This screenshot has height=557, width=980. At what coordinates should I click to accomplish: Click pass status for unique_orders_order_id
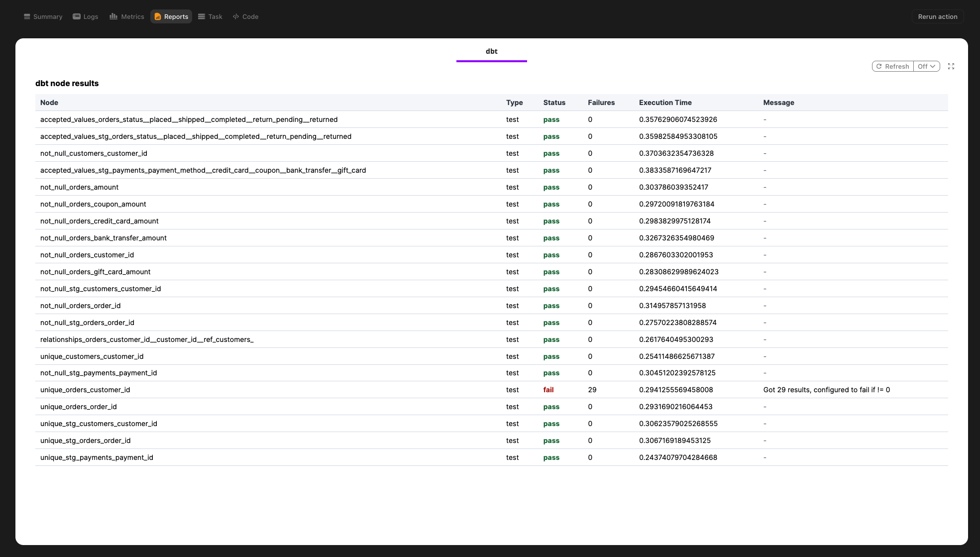551,407
